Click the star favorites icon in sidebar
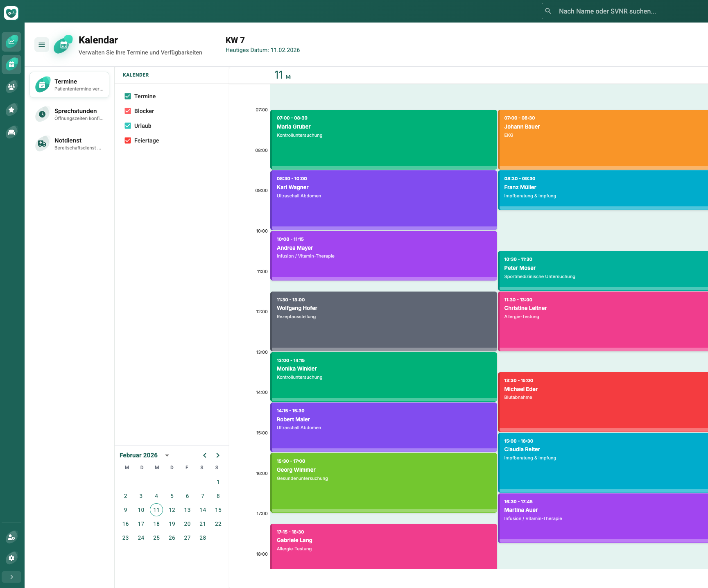Image resolution: width=708 pixels, height=588 pixels. pos(11,109)
